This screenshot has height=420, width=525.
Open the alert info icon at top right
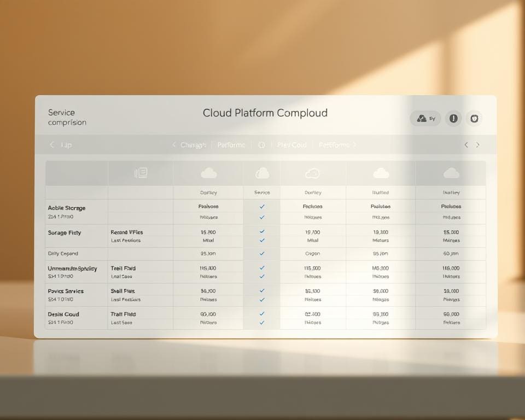(x=453, y=118)
